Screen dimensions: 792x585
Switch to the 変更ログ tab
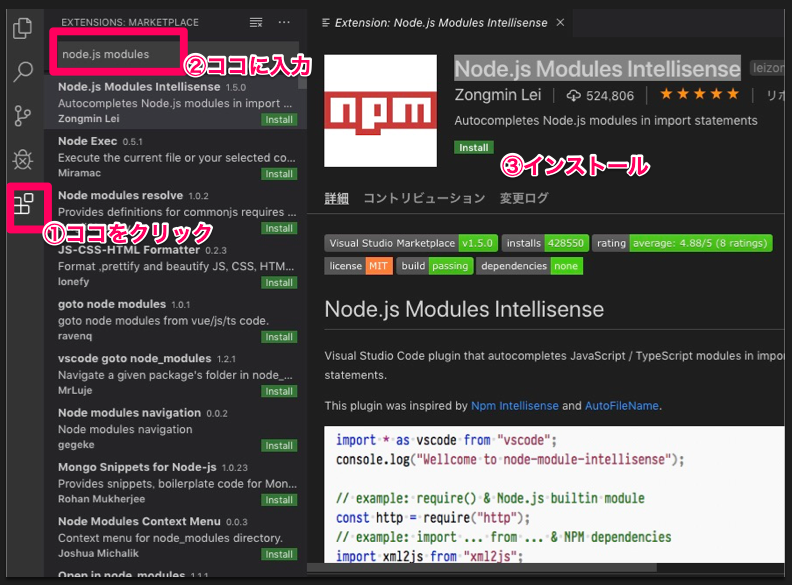click(x=524, y=198)
